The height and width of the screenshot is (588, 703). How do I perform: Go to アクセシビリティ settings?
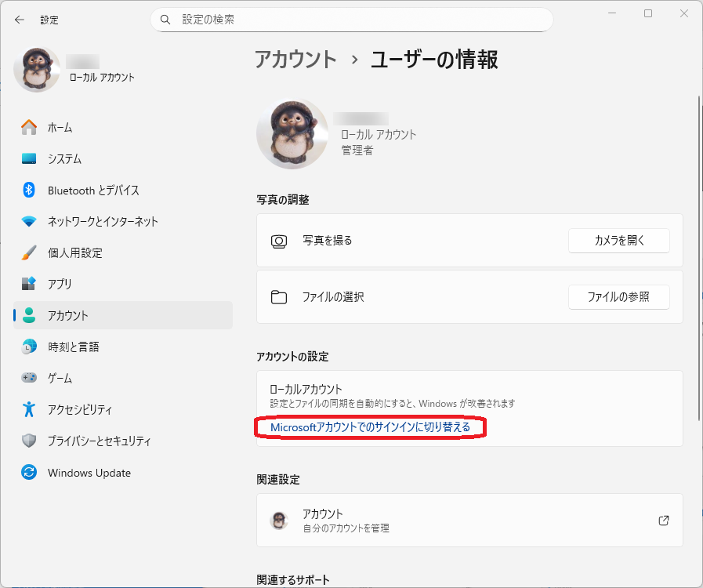tap(123, 409)
